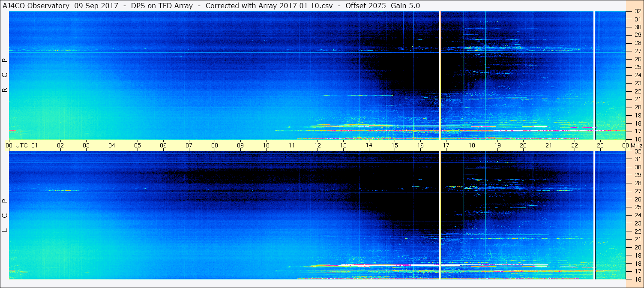Image resolution: width=644 pixels, height=288 pixels.
Task: Select the 02 hour mark on the time axis
Action: click(x=60, y=145)
